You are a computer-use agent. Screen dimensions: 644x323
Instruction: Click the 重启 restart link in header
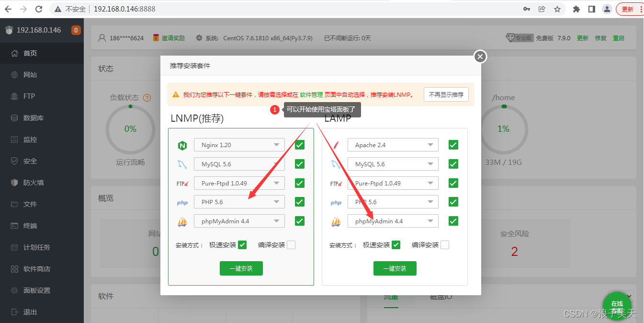619,38
